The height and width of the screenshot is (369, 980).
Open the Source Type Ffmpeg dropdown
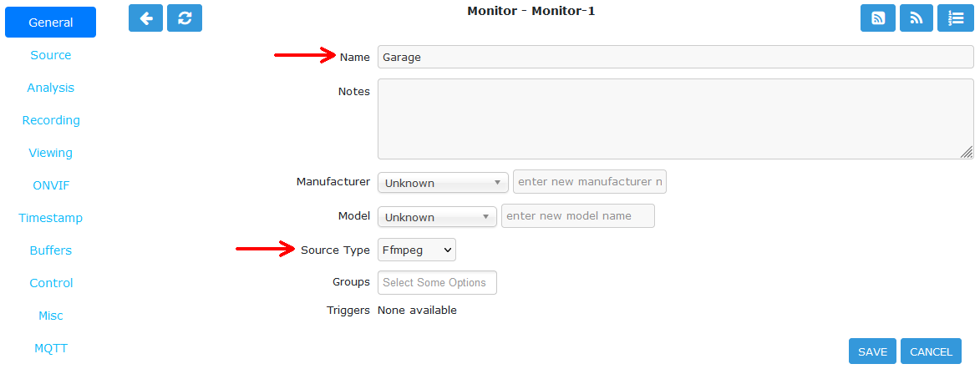click(x=417, y=250)
